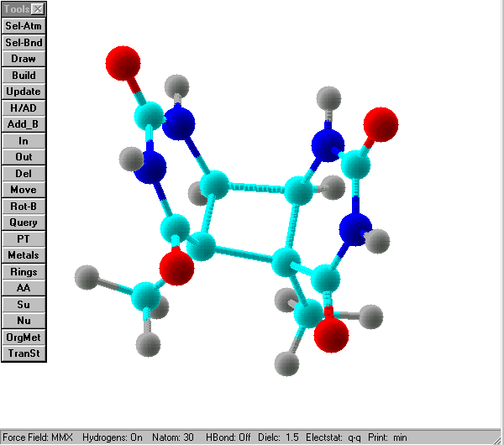Viewport: 504px width, 445px height.
Task: Click the Query tool
Action: click(24, 222)
